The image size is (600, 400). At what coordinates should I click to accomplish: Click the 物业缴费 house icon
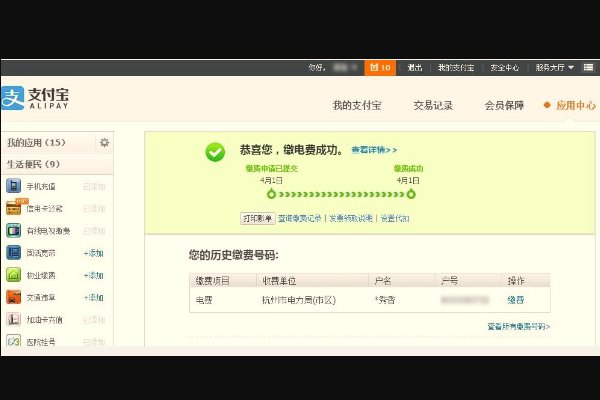[13, 275]
